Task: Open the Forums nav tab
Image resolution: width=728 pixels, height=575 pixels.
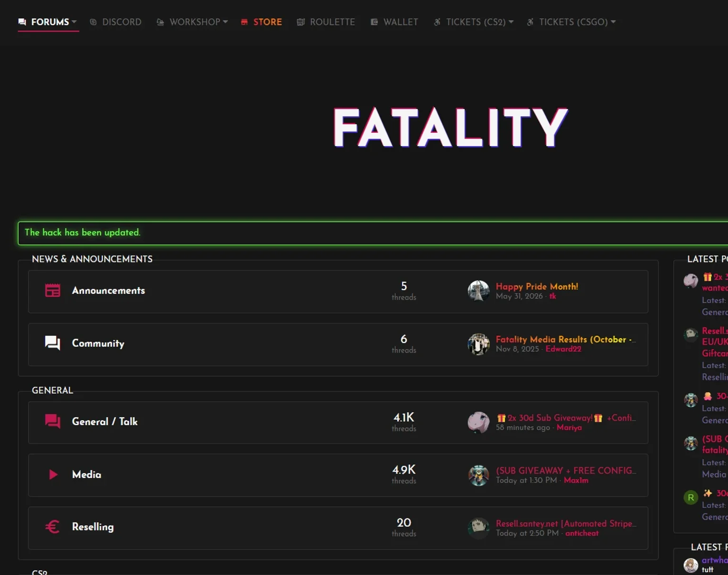Action: click(x=47, y=22)
